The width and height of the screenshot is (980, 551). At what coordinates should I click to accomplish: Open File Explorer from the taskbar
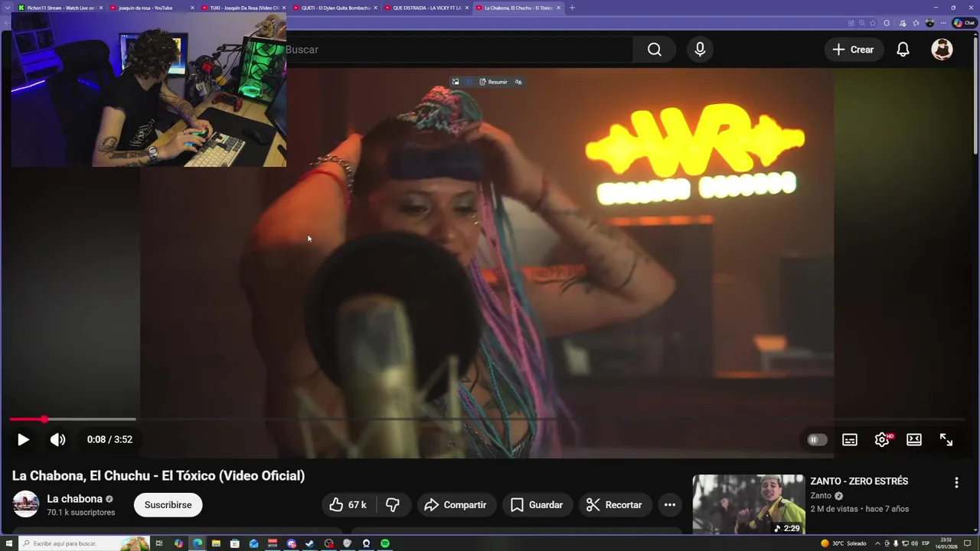point(216,543)
